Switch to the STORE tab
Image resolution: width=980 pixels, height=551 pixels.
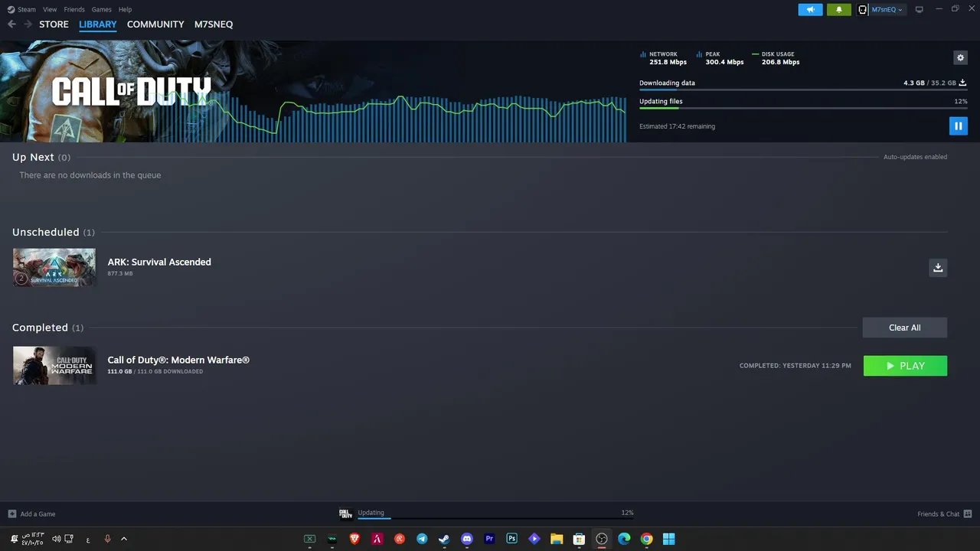tap(54, 24)
